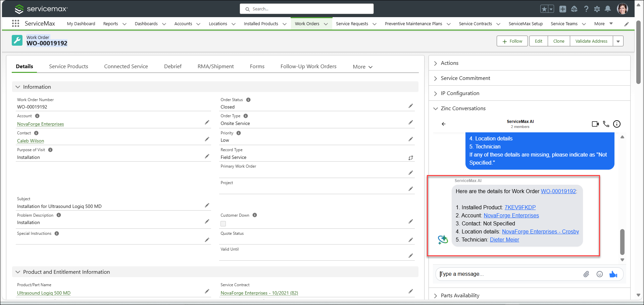The width and height of the screenshot is (644, 305).
Task: Edit the Priority field
Action: (x=411, y=139)
